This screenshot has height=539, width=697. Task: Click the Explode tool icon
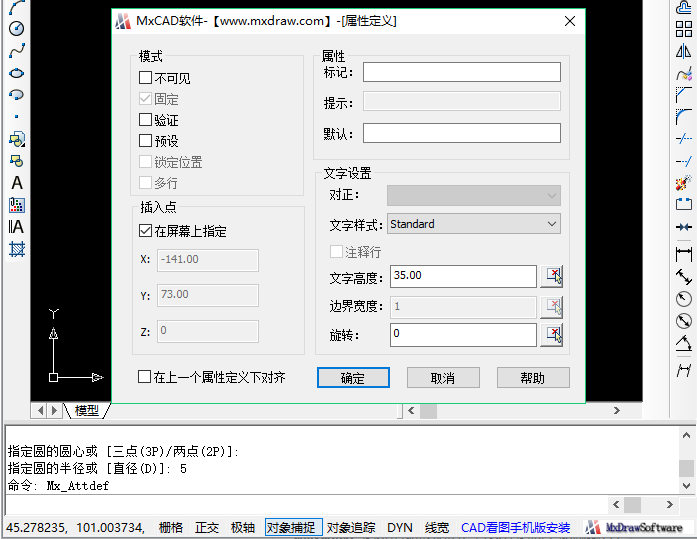click(684, 183)
